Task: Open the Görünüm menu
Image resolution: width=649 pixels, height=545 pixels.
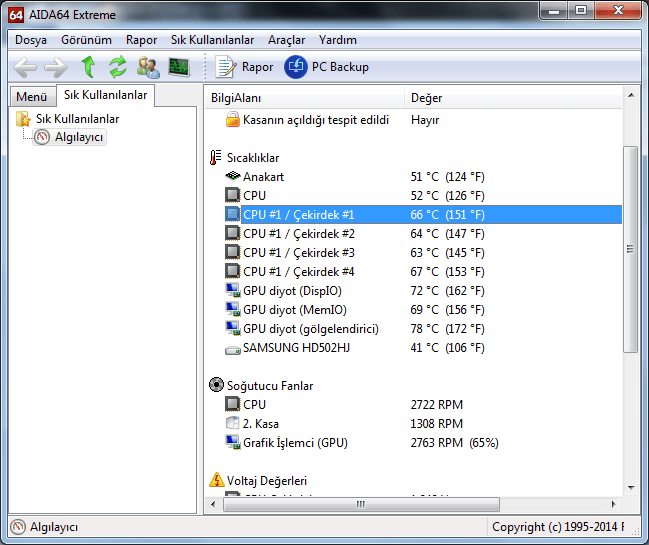Action: click(x=86, y=40)
